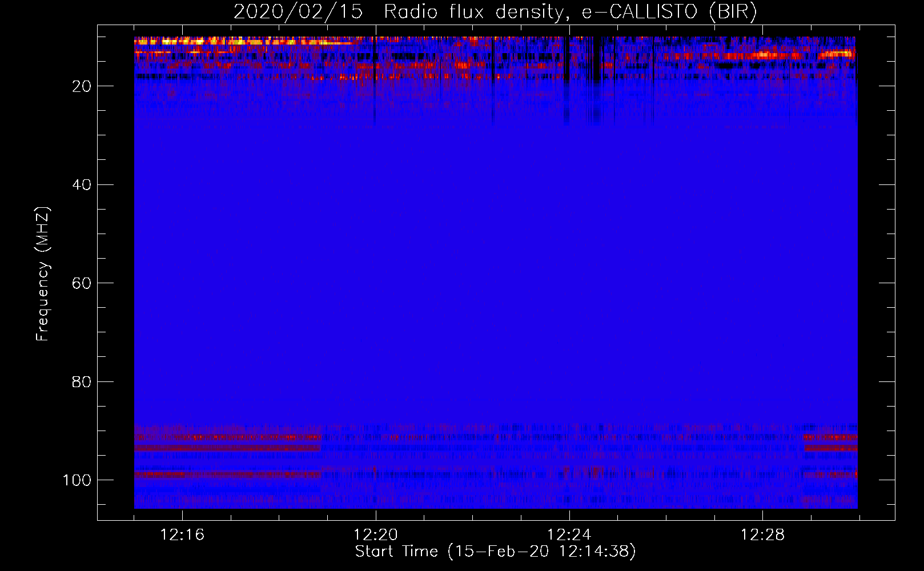
Task: Click the 60 MHz frequency tick label
Action: 82,283
